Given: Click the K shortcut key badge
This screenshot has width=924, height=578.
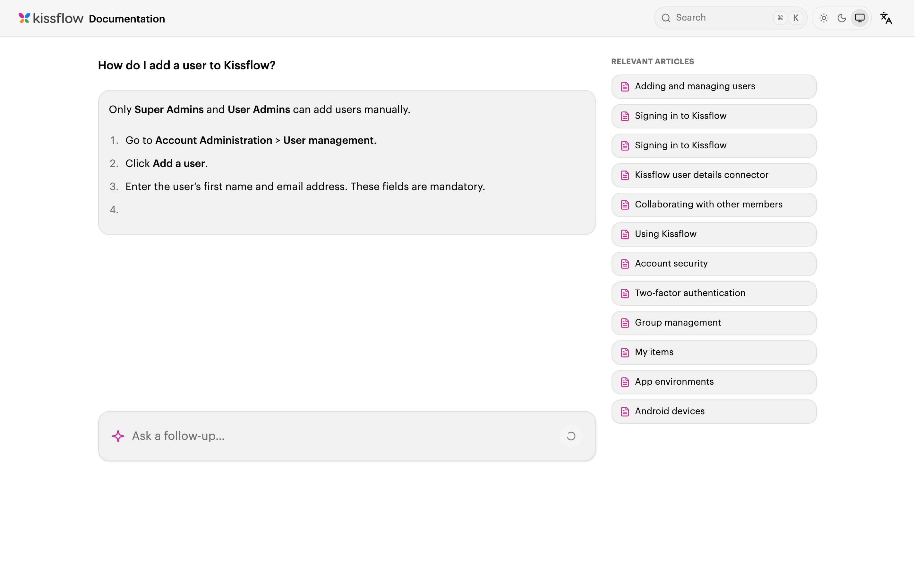Looking at the screenshot, I should coord(796,18).
